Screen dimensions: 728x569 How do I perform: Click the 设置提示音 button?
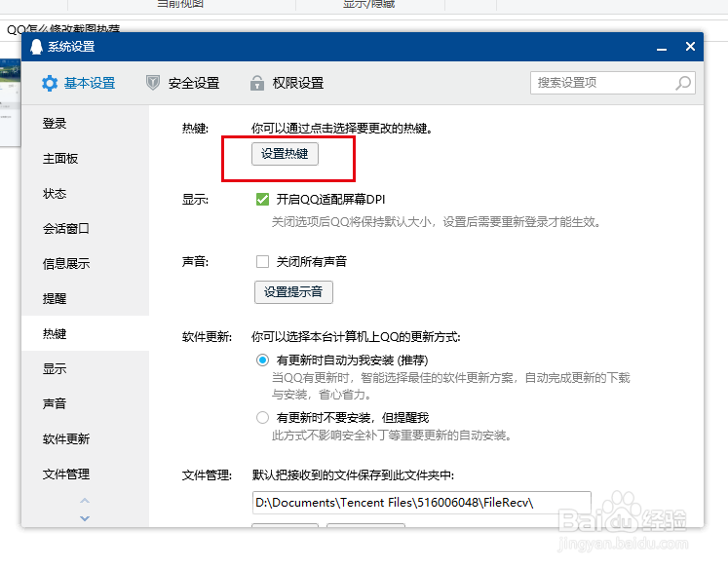tap(293, 292)
